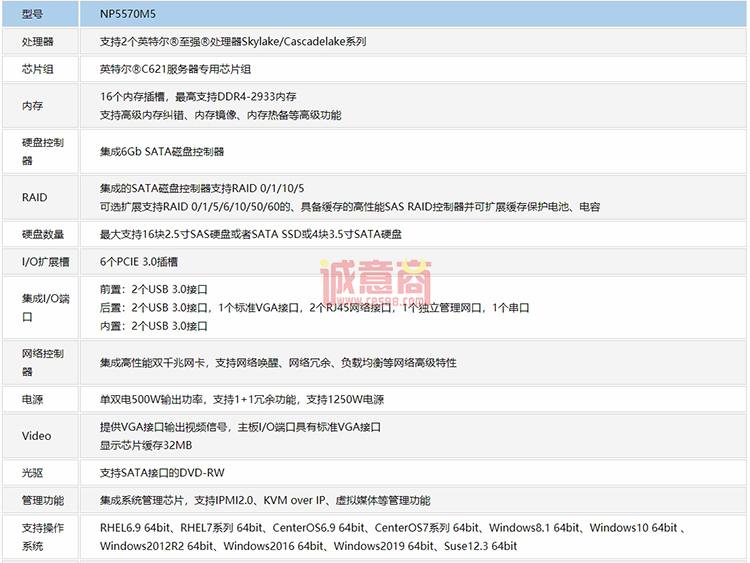Click the 16块2.5寸SAS硬盘 description
The width and height of the screenshot is (750, 563).
251,234
